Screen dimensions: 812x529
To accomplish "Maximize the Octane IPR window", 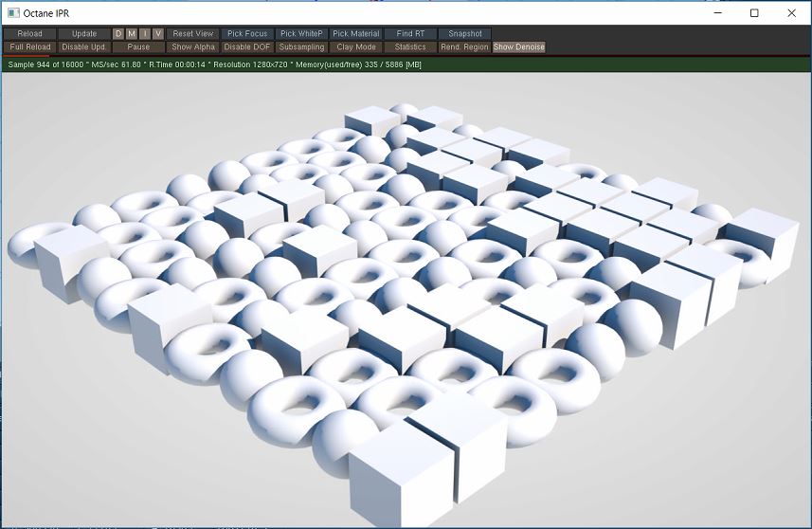I will tap(754, 13).
